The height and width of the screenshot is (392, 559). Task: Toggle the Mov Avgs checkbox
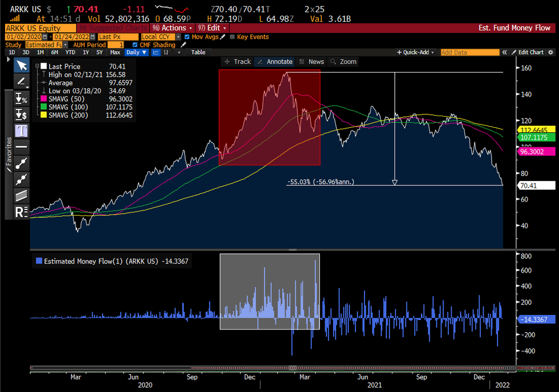point(187,37)
